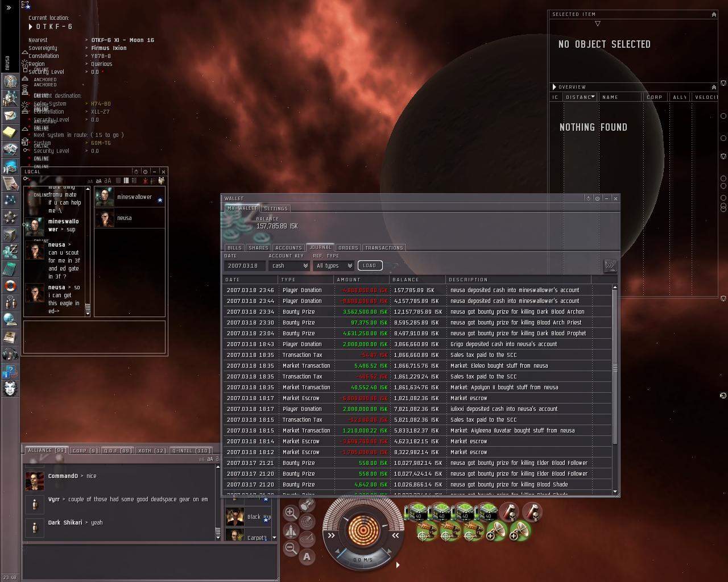Open the Wallet icon with Z coins

click(10, 251)
